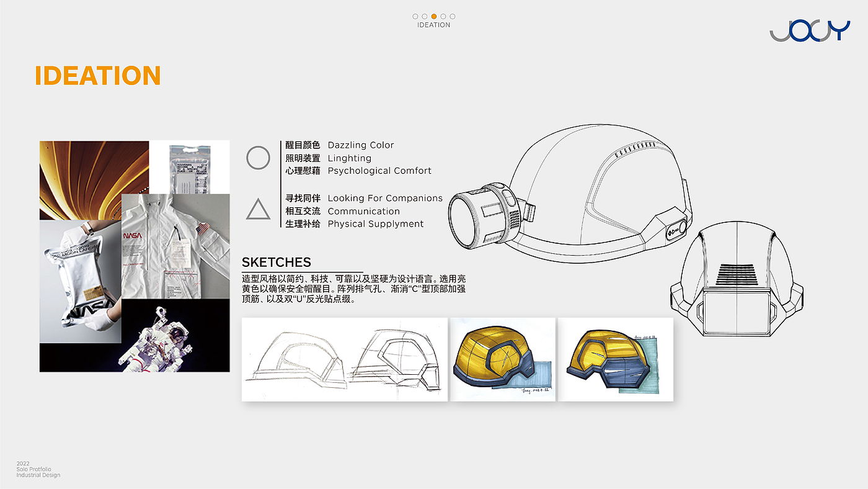Open the yellow helmet marker sketch on blue
Viewport: 868px width, 489px height.
(503, 359)
